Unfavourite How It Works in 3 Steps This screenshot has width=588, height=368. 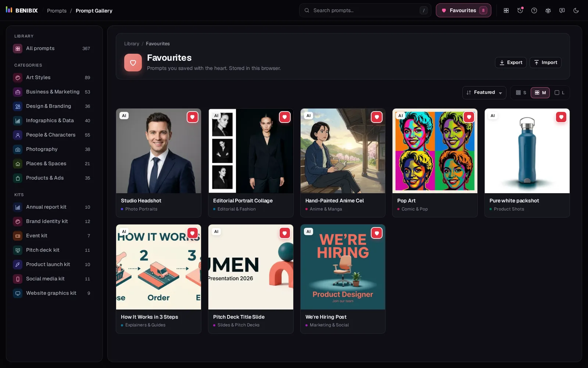[x=192, y=233]
